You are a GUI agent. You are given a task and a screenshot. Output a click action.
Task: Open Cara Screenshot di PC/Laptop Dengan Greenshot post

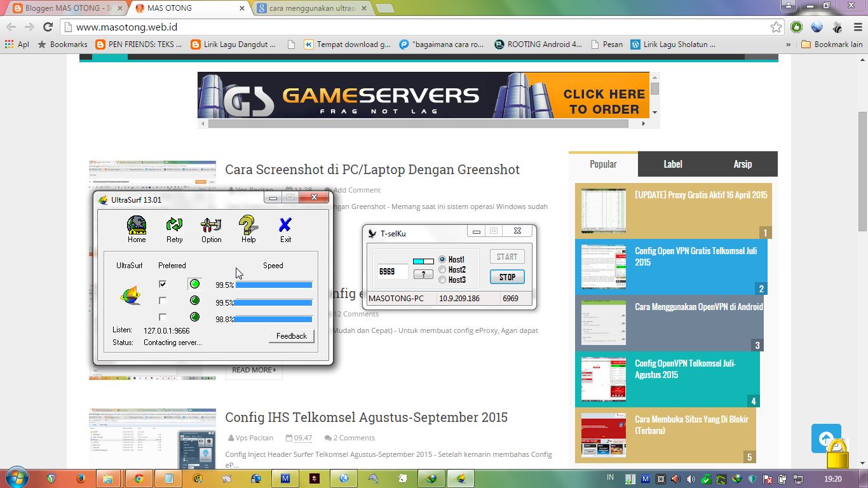pos(372,170)
